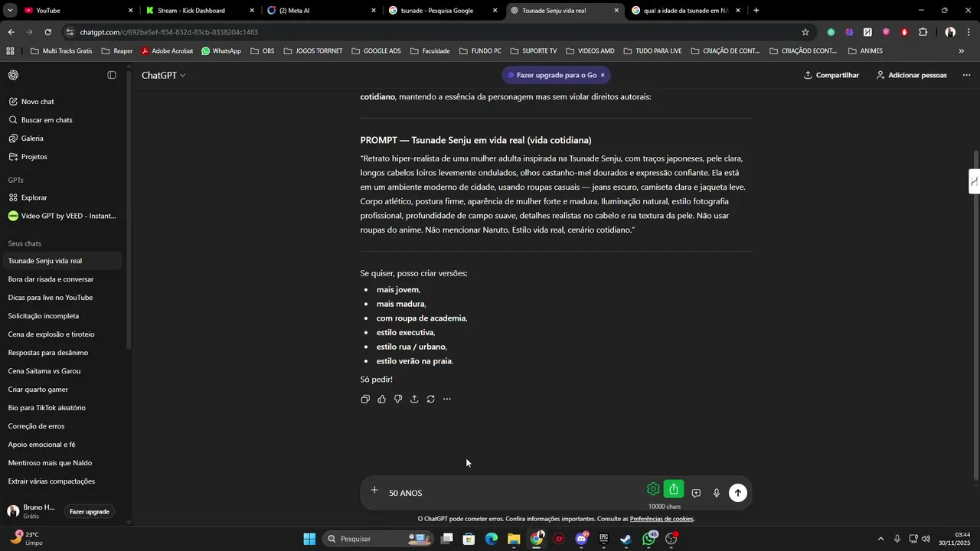This screenshot has width=980, height=551.
Task: Switch to the Stream - Kick Dashboard tab
Action: pyautogui.click(x=201, y=11)
